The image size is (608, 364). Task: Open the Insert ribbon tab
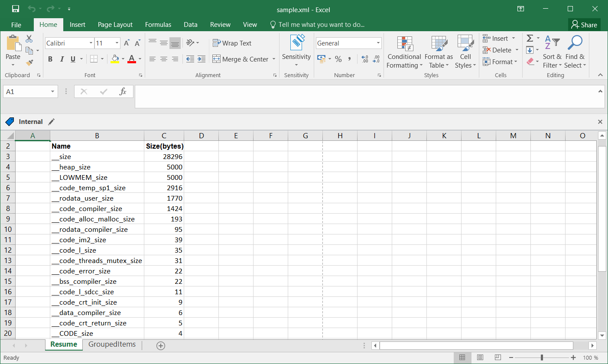[78, 25]
